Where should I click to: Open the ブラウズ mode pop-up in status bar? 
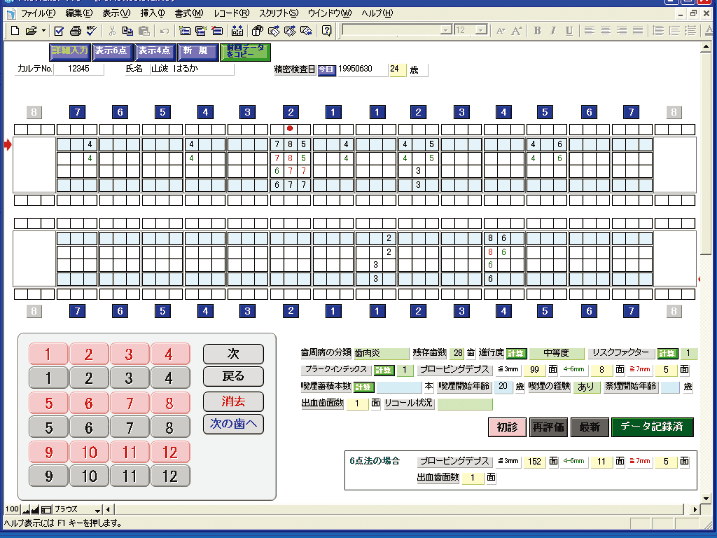75,509
